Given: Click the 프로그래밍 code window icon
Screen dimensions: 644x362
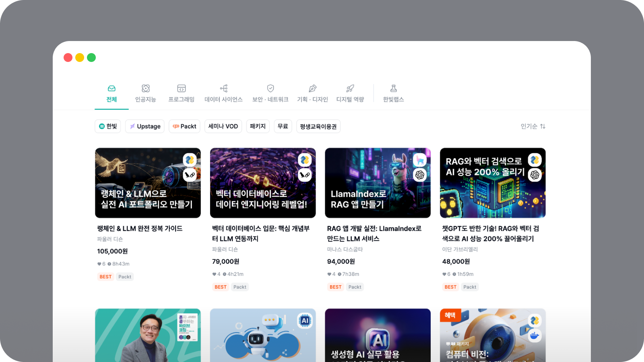Looking at the screenshot, I should (x=182, y=88).
